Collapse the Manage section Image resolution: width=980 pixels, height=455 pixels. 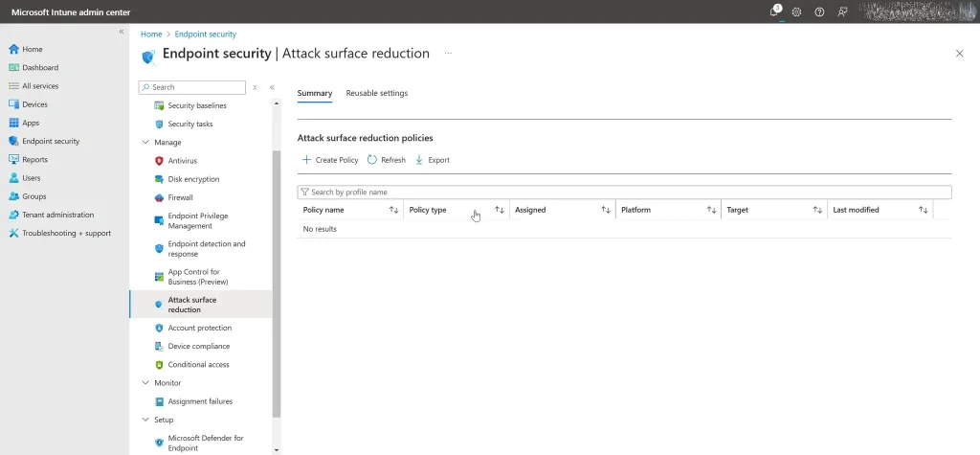145,143
